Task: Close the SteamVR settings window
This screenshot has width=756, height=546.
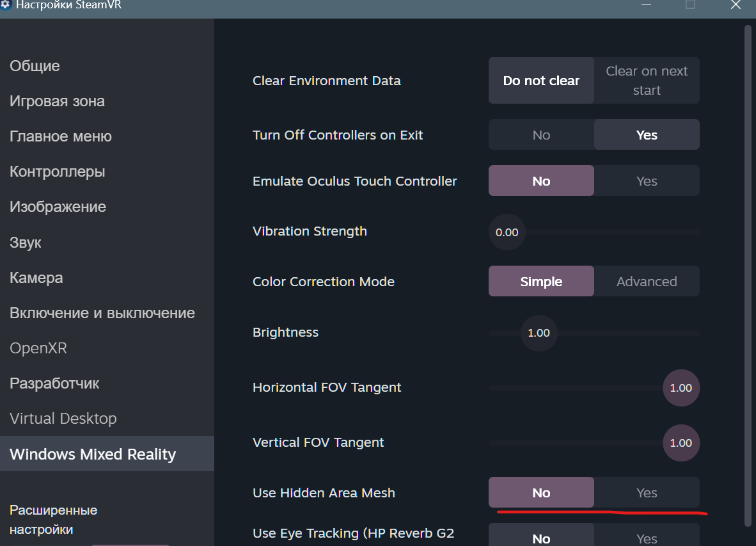Action: tap(736, 5)
